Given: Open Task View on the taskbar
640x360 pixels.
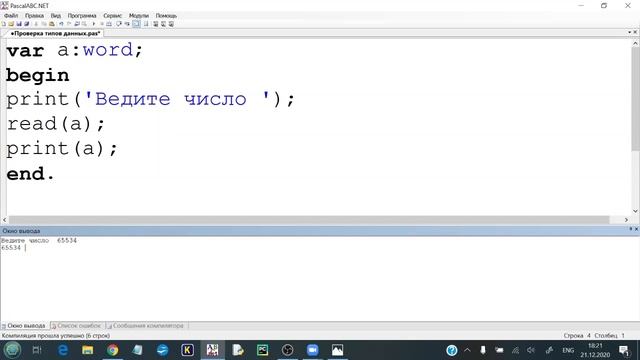Looking at the screenshot, I should 37,350.
